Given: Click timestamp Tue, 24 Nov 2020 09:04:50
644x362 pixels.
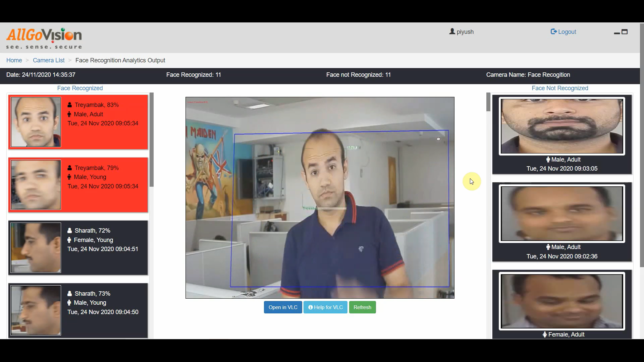Looking at the screenshot, I should point(103,312).
